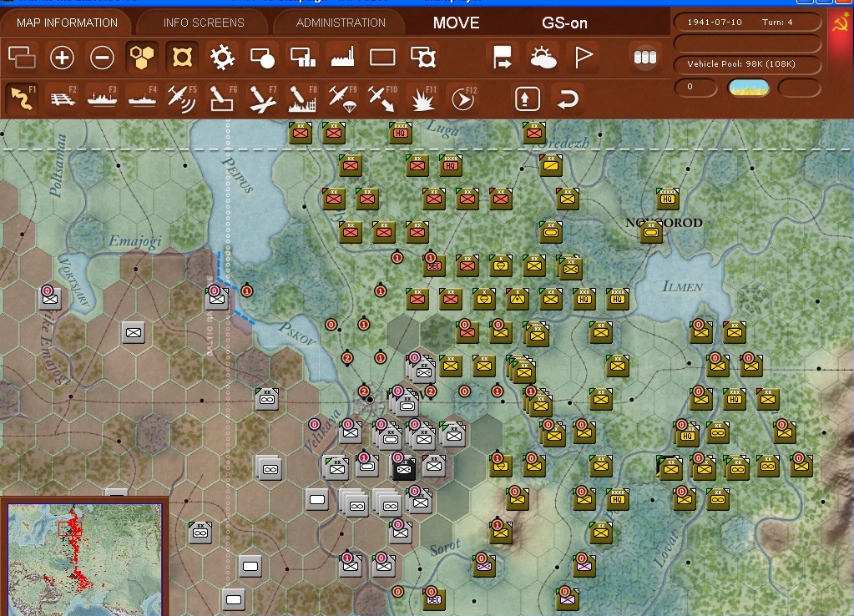Click the minimap overview thumbnail
The image size is (854, 616).
(x=84, y=558)
